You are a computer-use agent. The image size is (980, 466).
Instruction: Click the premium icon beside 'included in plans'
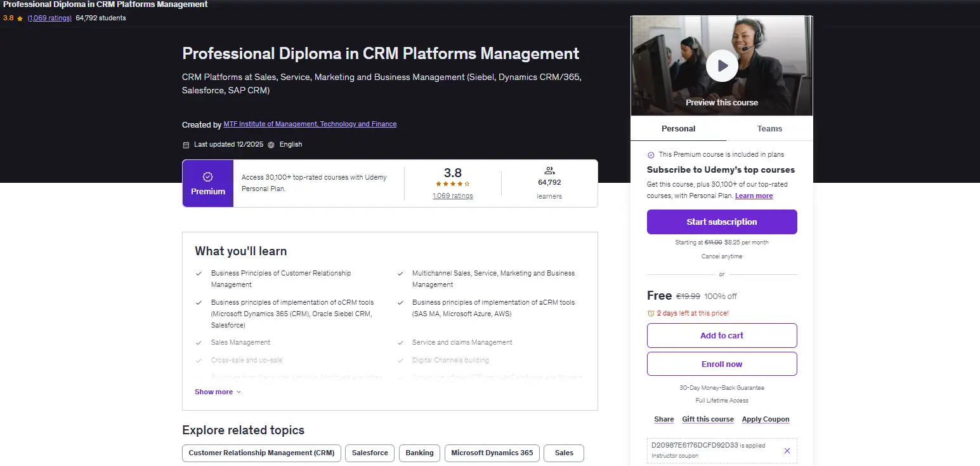[651, 155]
